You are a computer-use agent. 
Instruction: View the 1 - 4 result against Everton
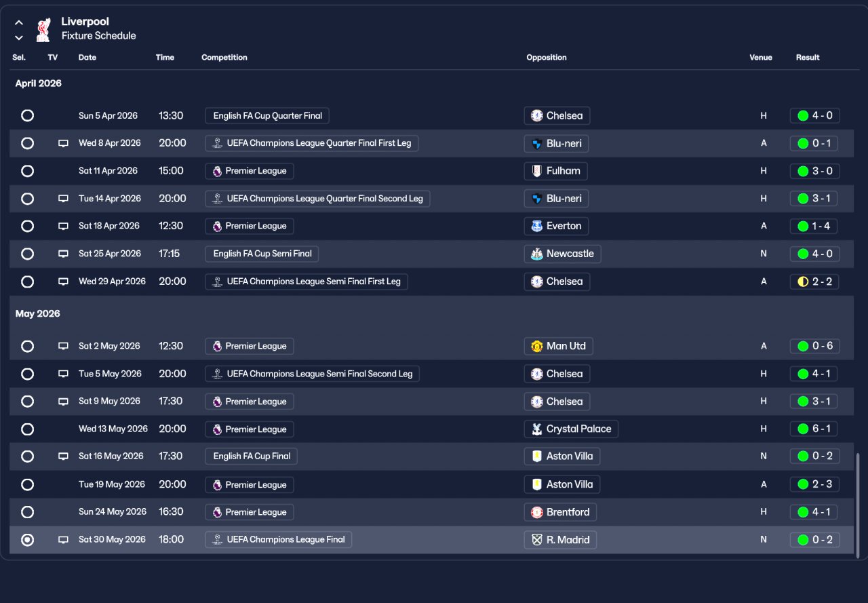coord(814,226)
